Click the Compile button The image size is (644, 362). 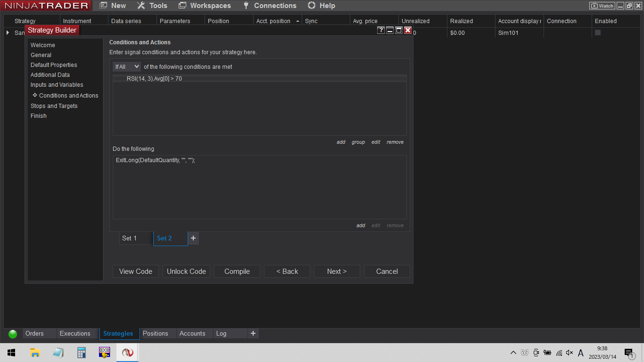(x=237, y=271)
